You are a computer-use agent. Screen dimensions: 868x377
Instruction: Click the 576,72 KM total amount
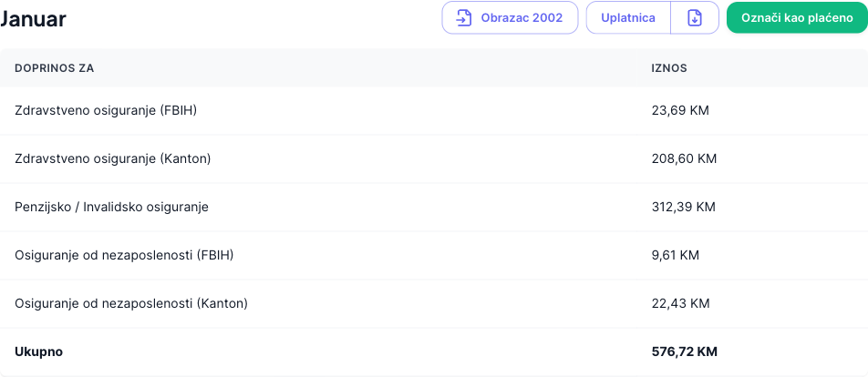click(684, 352)
